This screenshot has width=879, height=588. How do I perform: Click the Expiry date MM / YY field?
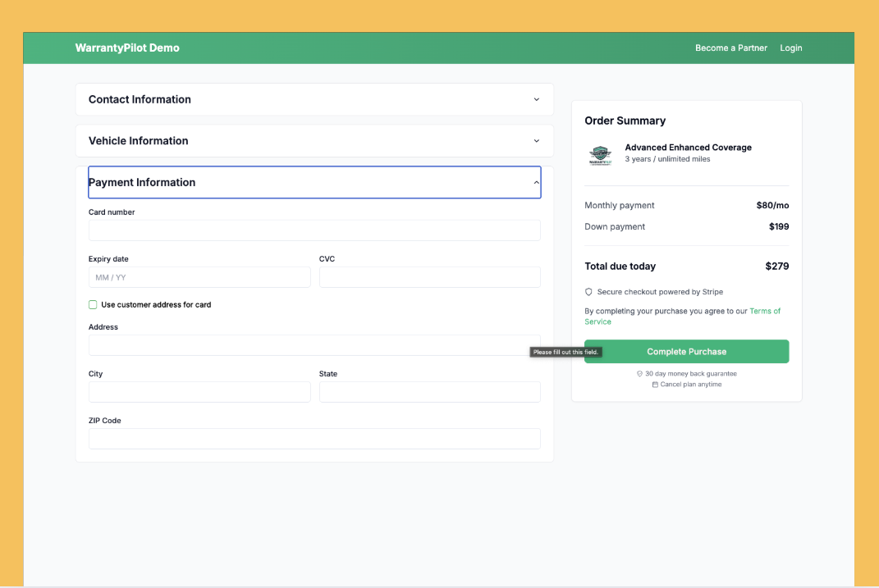pyautogui.click(x=199, y=277)
